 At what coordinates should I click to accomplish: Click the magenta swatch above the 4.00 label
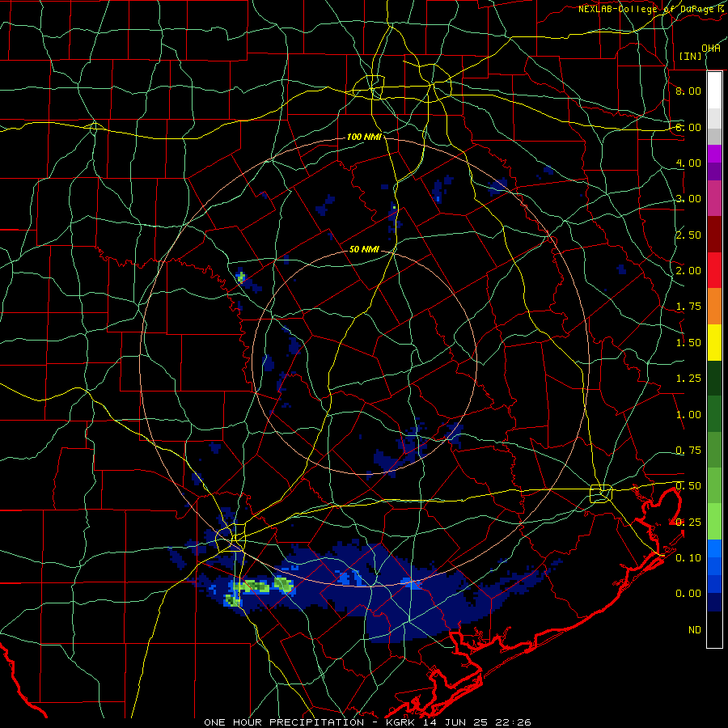coord(714,154)
